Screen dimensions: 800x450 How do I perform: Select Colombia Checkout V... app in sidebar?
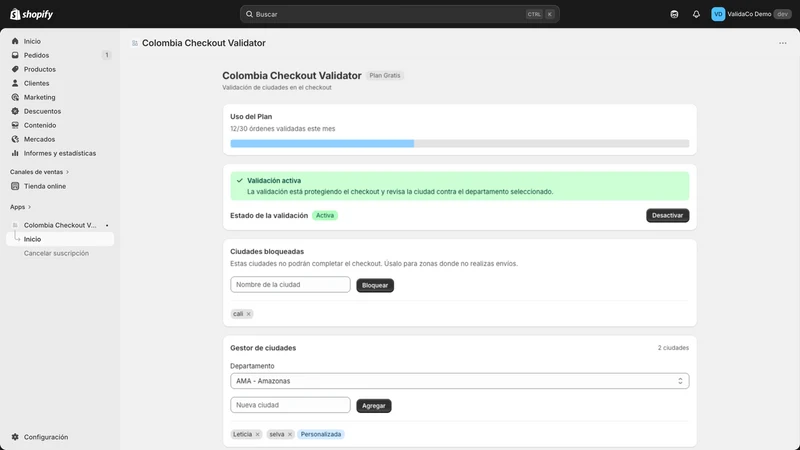(x=60, y=226)
